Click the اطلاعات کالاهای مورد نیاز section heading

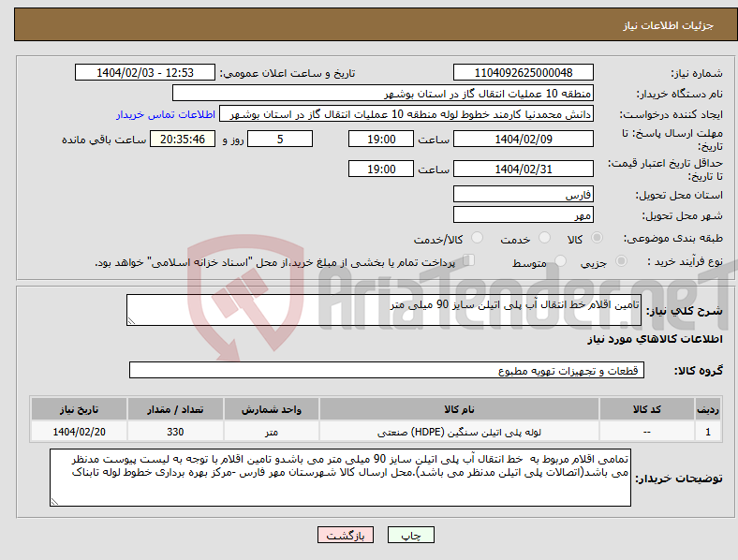click(655, 339)
